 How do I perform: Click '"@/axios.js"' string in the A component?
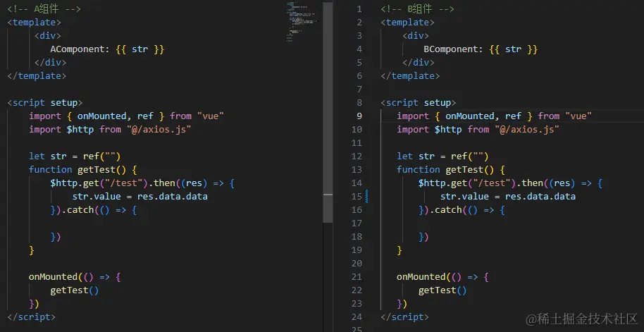[159, 130]
